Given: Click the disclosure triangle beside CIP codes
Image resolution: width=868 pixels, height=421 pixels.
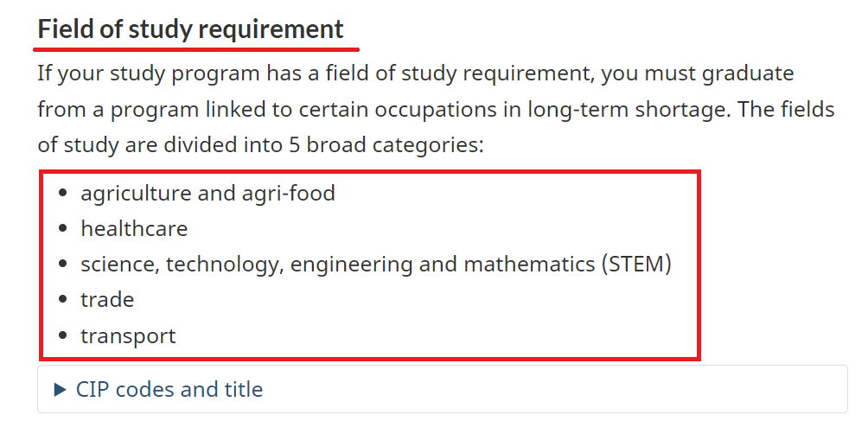Looking at the screenshot, I should [60, 390].
